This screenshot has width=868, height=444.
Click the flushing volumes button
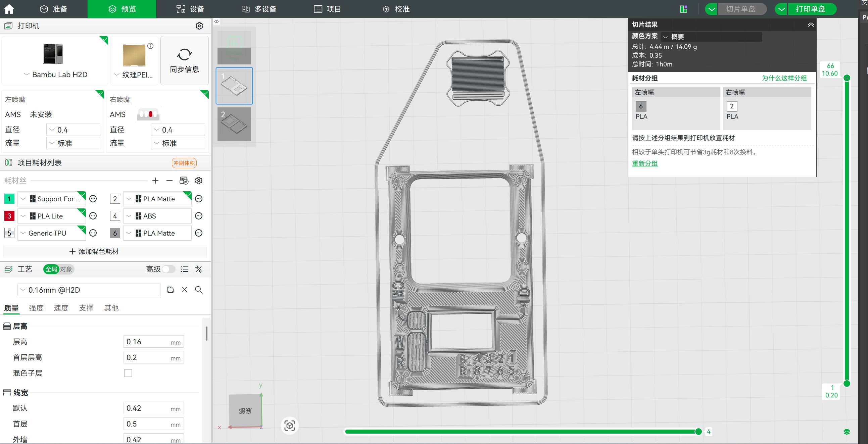tap(184, 163)
